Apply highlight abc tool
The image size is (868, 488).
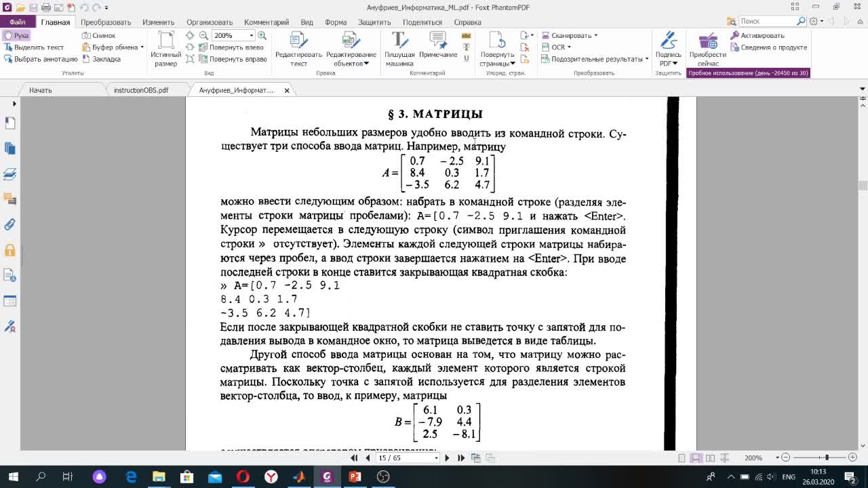click(x=466, y=35)
